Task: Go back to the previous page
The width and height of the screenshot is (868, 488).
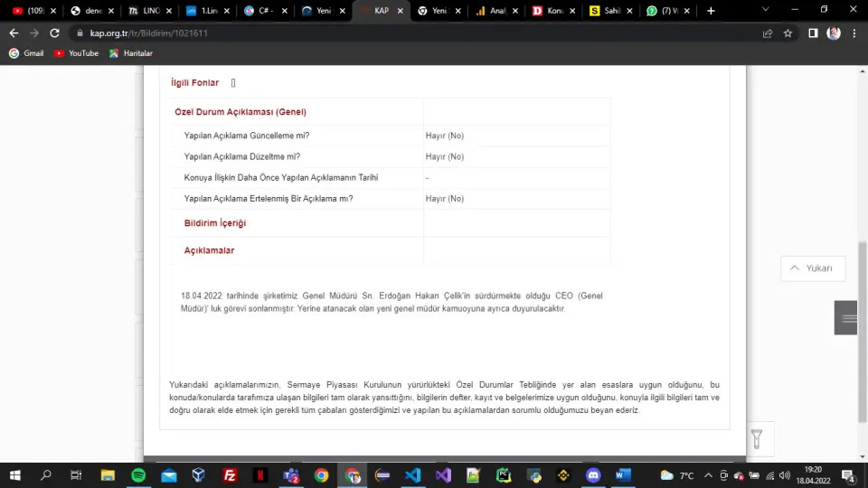Action: pyautogui.click(x=14, y=33)
